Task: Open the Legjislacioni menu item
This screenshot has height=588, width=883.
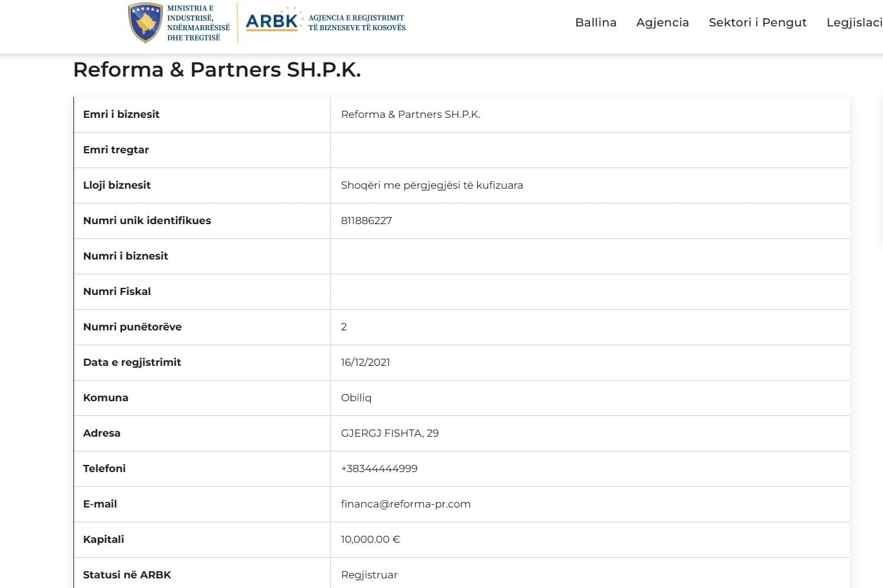Action: (x=854, y=23)
